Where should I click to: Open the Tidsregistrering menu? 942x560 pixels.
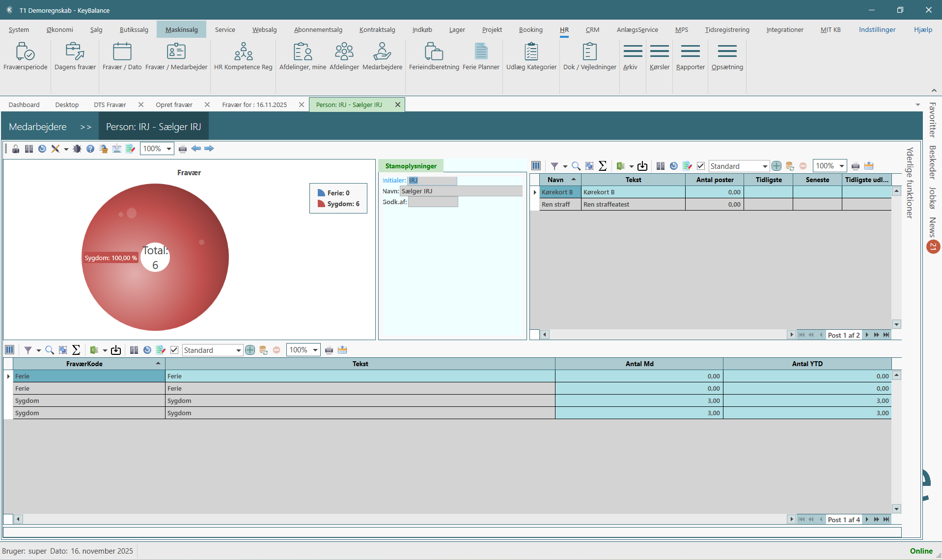pyautogui.click(x=727, y=29)
